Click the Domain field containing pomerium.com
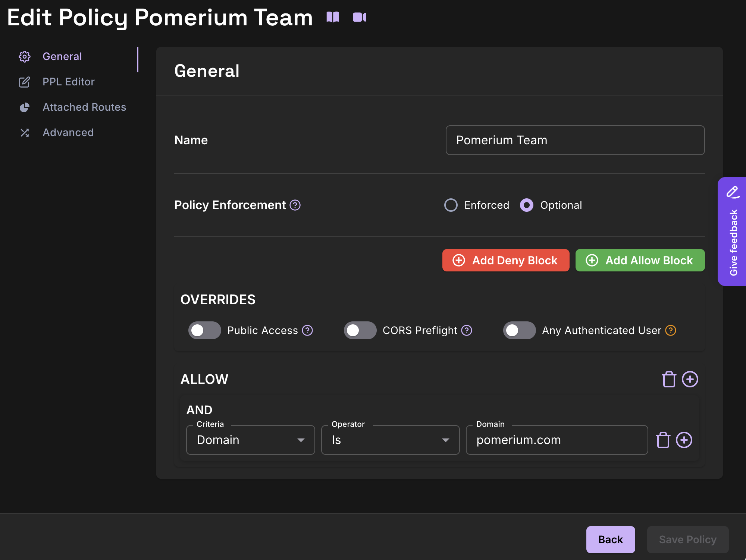 tap(557, 440)
